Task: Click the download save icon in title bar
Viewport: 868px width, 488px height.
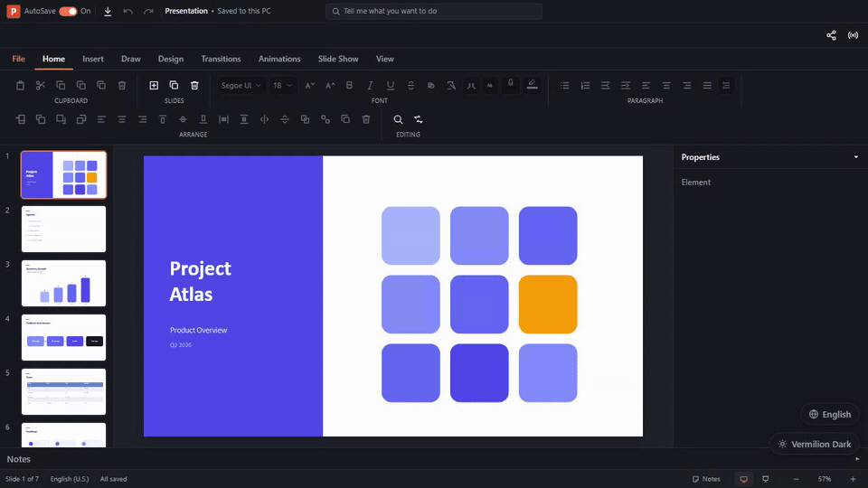Action: (108, 11)
